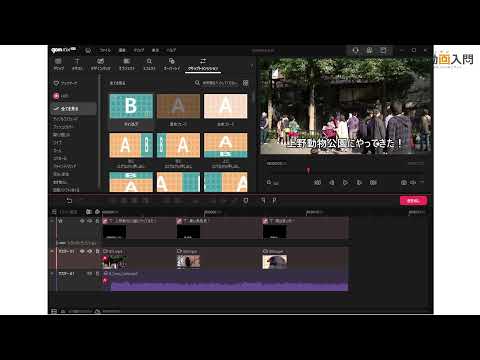Play the preview video
The height and width of the screenshot is (360, 480).
click(345, 183)
